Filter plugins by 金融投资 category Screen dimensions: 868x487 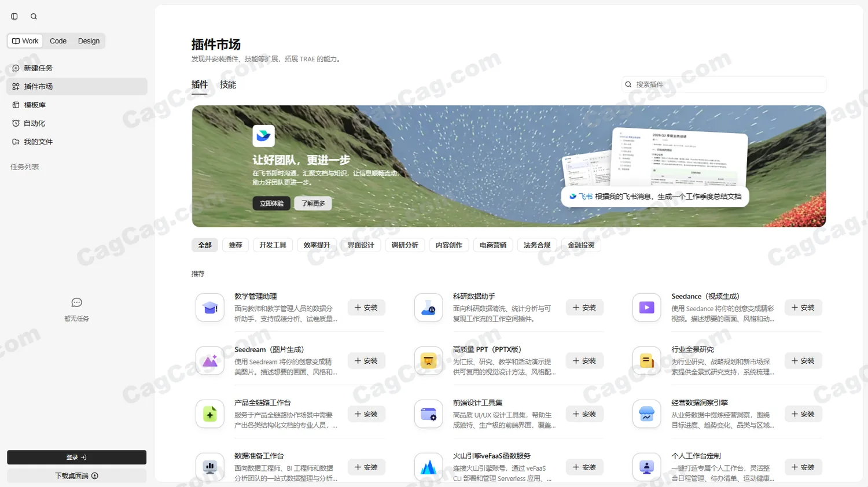tap(581, 245)
